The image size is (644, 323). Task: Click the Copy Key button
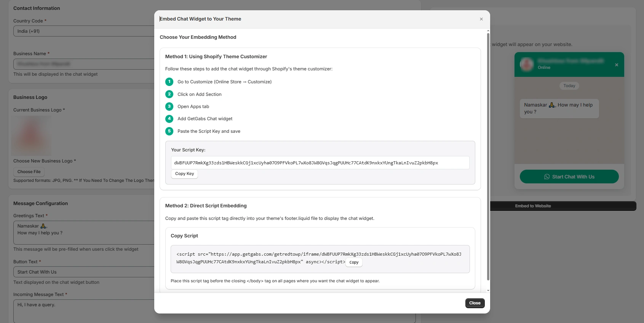pyautogui.click(x=184, y=174)
